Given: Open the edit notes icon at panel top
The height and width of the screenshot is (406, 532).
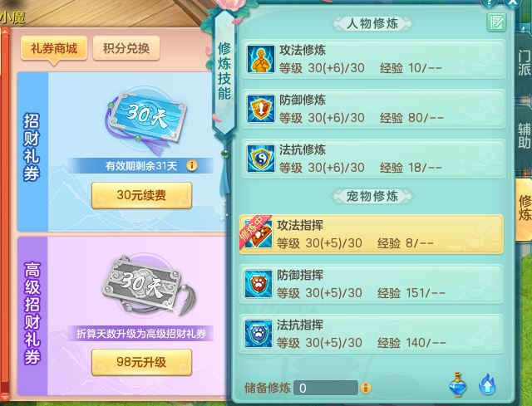Looking at the screenshot, I should click(x=496, y=22).
